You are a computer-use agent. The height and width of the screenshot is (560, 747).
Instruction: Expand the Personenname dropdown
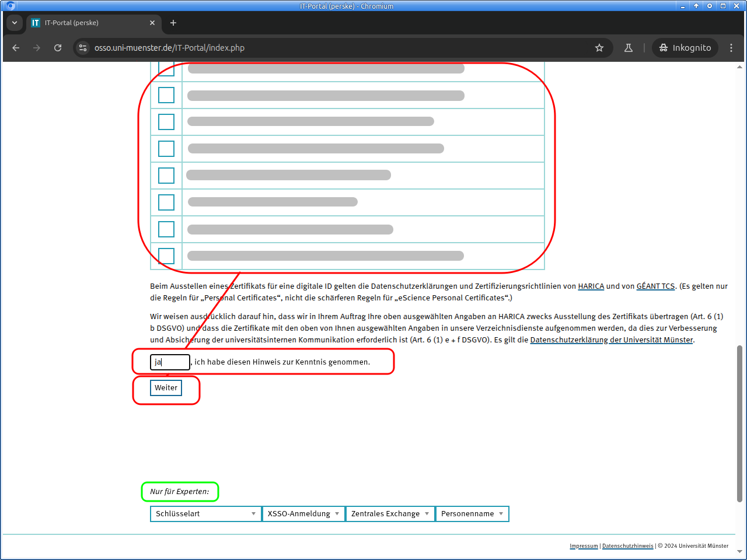472,514
